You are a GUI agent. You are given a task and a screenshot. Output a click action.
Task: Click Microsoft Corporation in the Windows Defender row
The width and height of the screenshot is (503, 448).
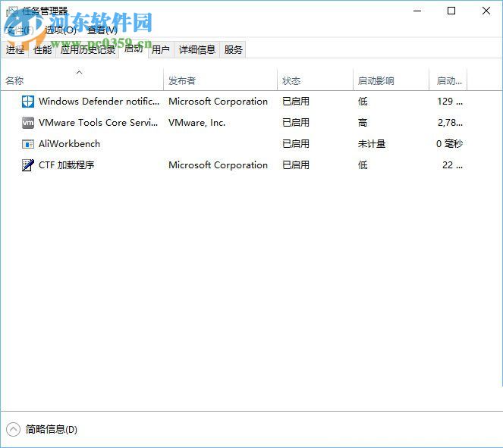pyautogui.click(x=218, y=102)
